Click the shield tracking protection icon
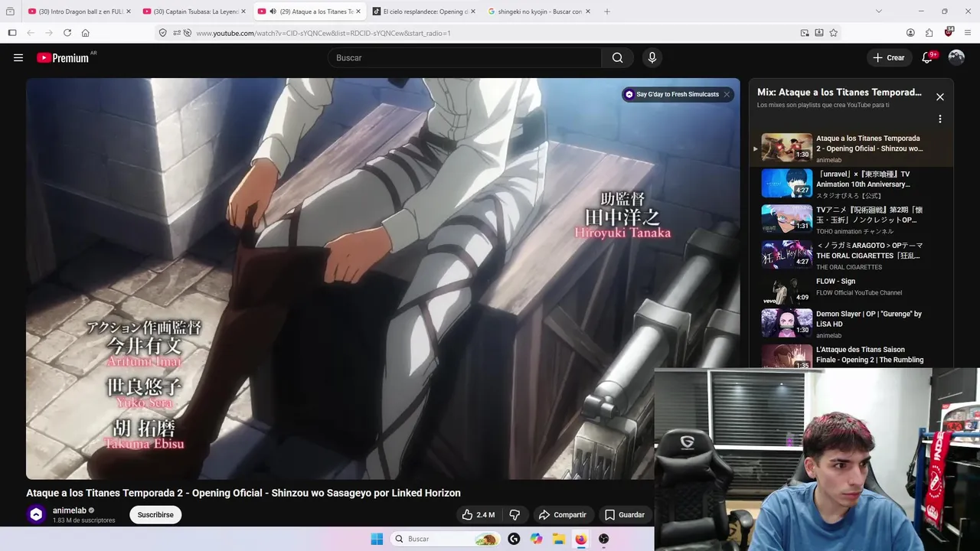The image size is (980, 551). [162, 33]
